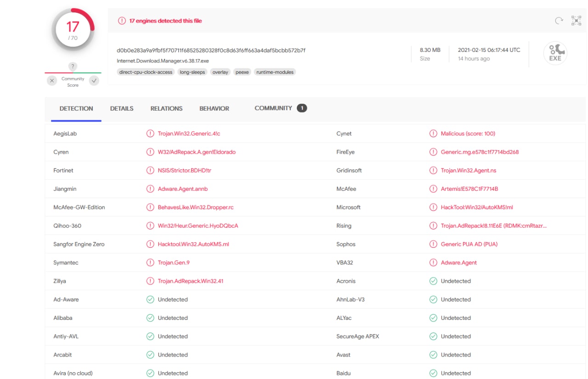Click undetected check icon for ALYac

coord(433,318)
